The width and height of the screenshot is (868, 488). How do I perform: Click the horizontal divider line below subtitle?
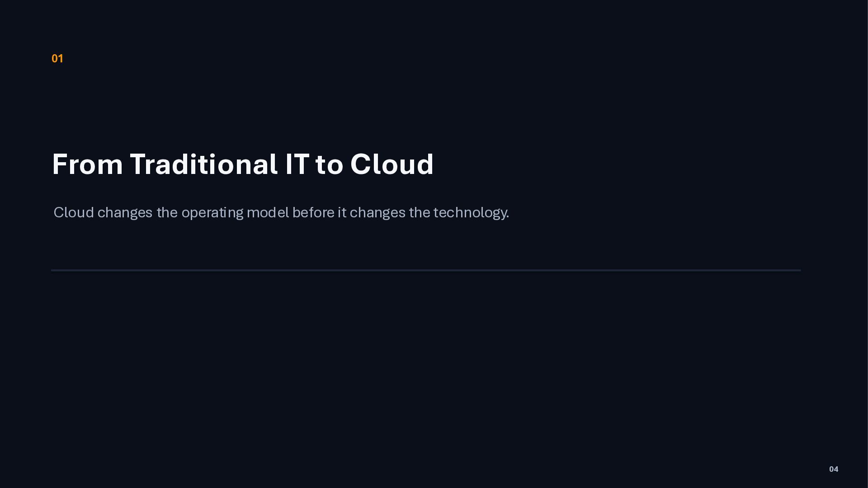tap(426, 270)
